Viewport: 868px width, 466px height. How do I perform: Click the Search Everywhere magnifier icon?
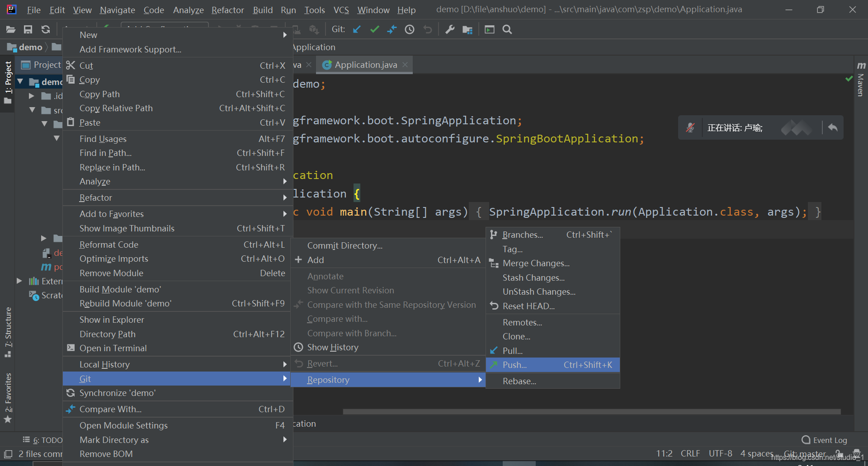click(507, 29)
